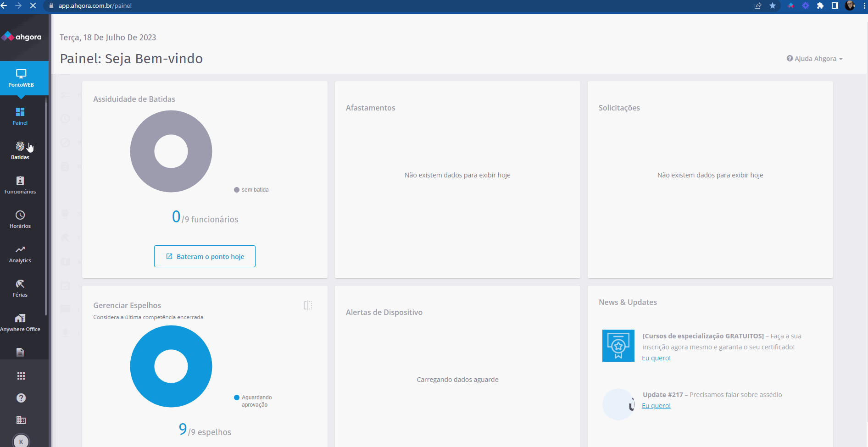Open Horários clock section

tap(20, 220)
